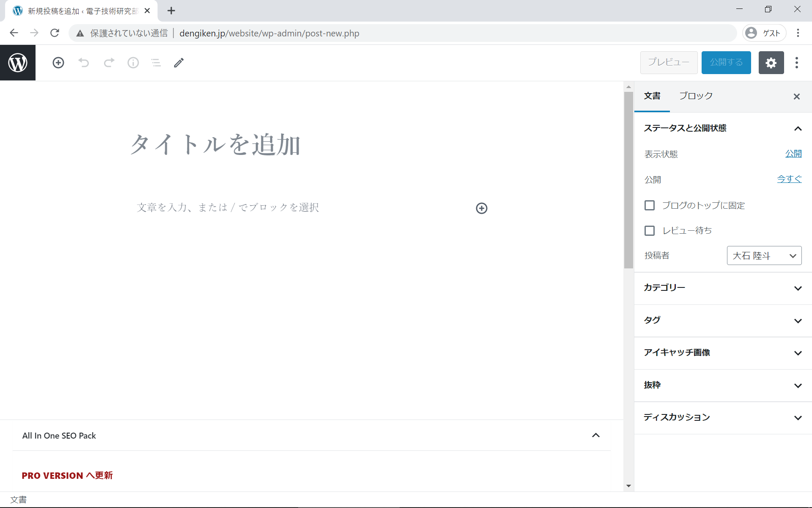Check ブログのトップに固定 checkbox

[x=650, y=205]
